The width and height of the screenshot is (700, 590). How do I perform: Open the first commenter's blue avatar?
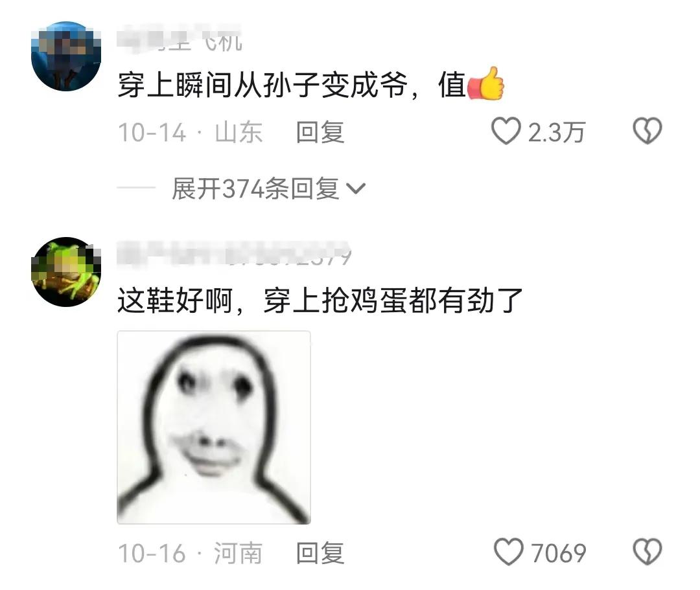point(66,56)
